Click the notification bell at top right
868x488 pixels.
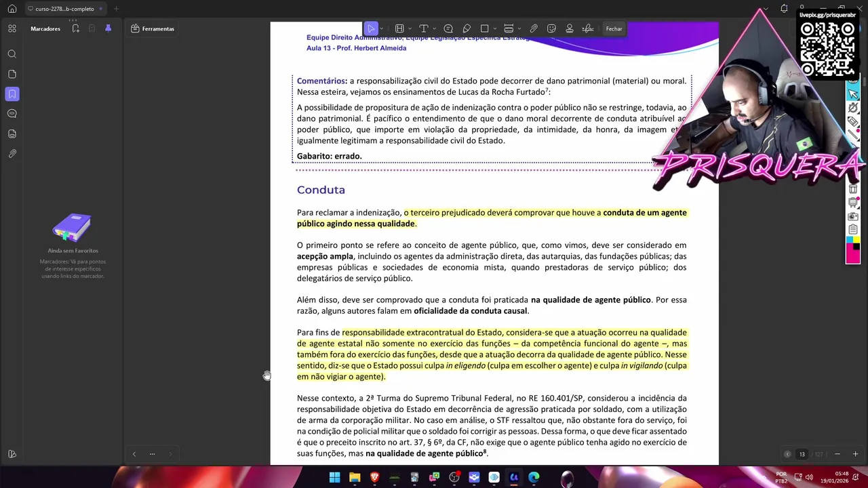[784, 9]
